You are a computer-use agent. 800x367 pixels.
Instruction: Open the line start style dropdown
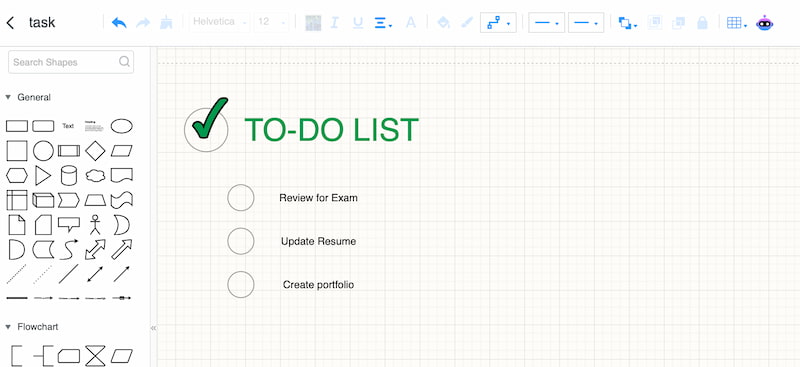(546, 22)
